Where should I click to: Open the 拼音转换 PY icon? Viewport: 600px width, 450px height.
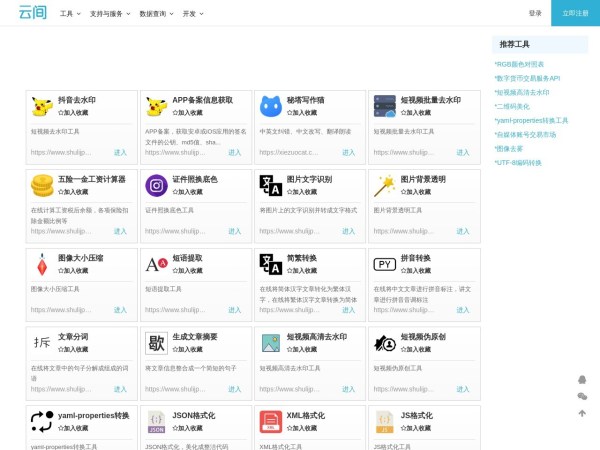[x=385, y=264]
